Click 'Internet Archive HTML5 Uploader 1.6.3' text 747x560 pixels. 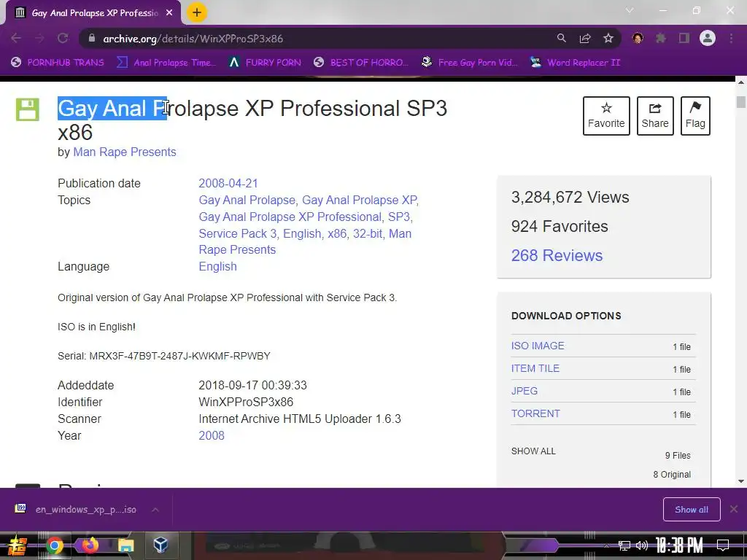(x=300, y=419)
